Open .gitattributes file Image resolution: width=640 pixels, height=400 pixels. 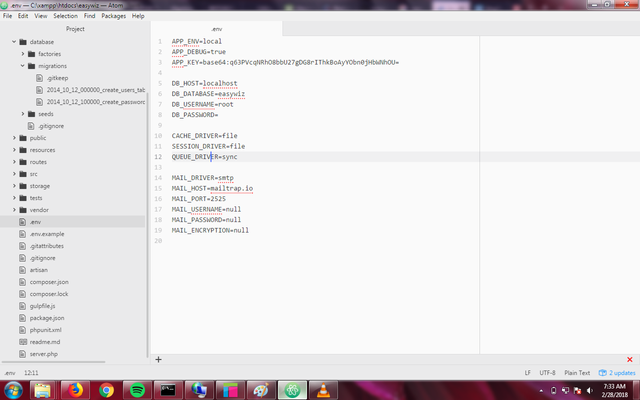[46, 246]
